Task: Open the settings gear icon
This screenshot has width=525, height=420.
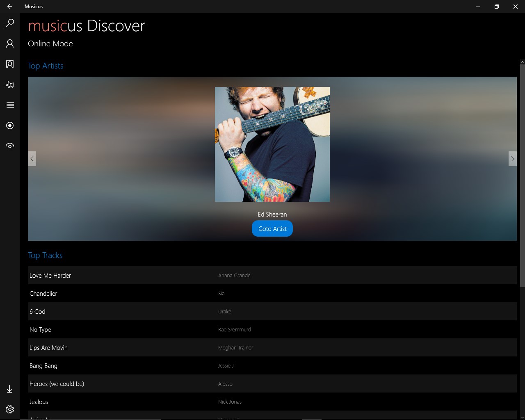Action: click(10, 409)
